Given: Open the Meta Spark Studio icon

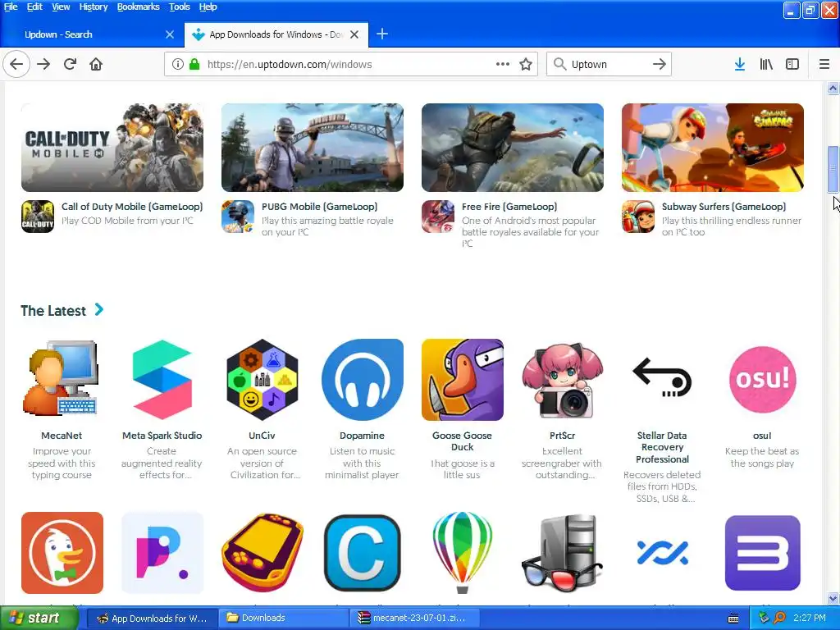Looking at the screenshot, I should click(162, 379).
